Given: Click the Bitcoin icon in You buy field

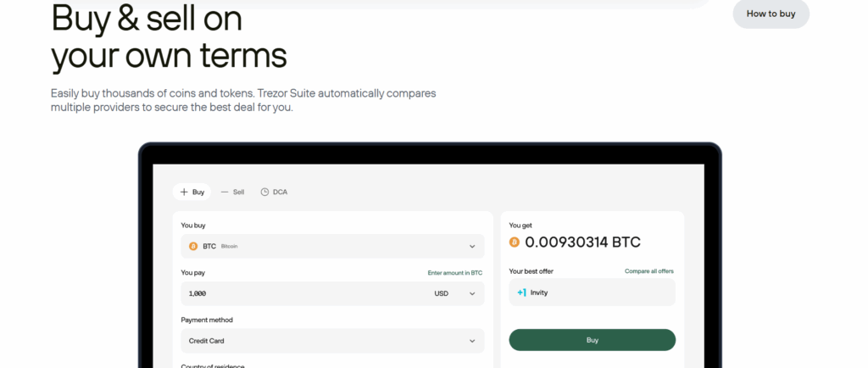Looking at the screenshot, I should tap(193, 246).
